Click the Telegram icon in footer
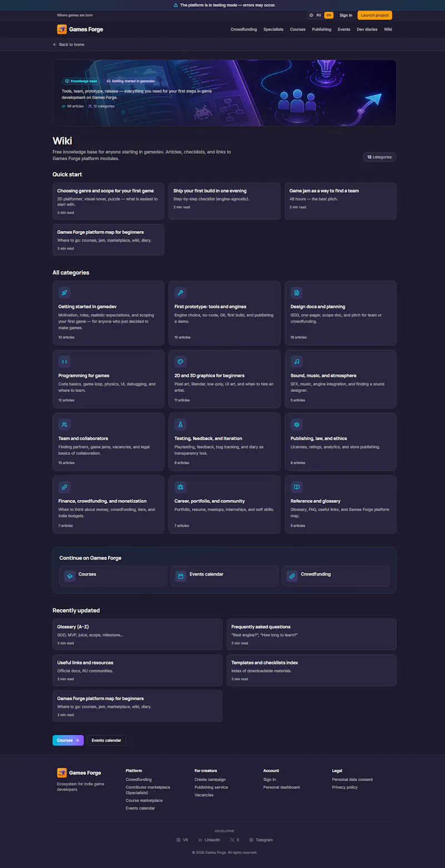 coord(251,840)
